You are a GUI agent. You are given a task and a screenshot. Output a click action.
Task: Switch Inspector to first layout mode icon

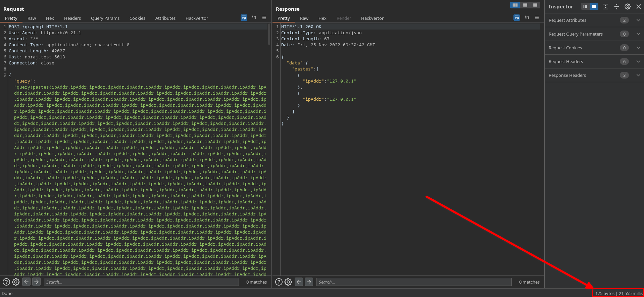(x=585, y=6)
